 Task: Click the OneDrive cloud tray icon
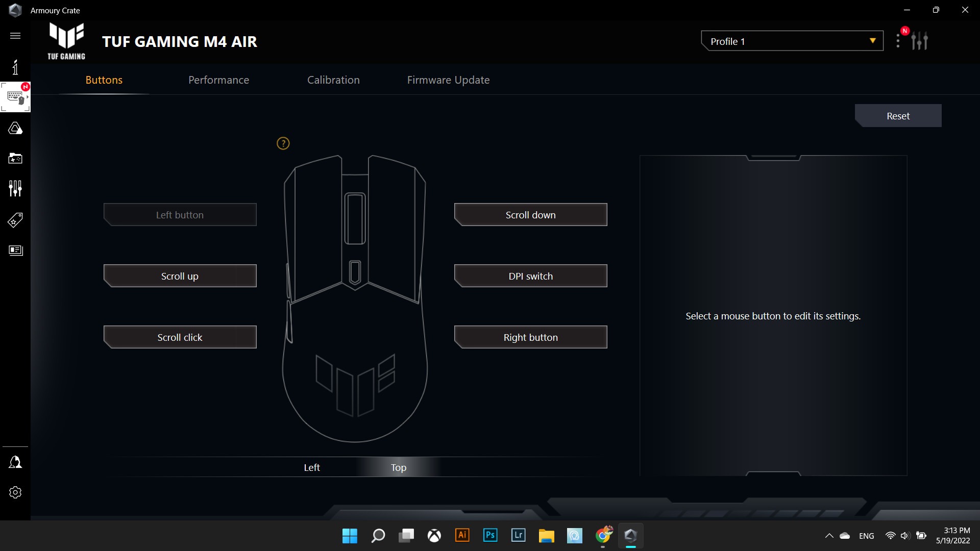(845, 536)
